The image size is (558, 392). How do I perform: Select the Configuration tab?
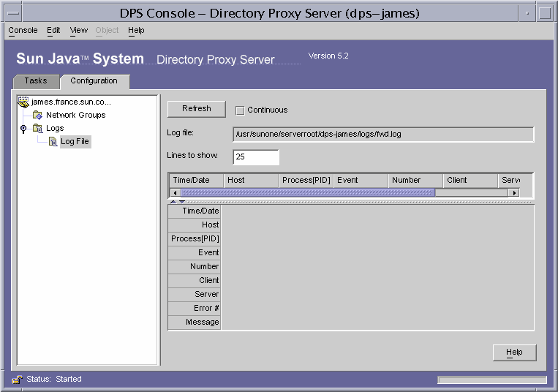tap(94, 81)
